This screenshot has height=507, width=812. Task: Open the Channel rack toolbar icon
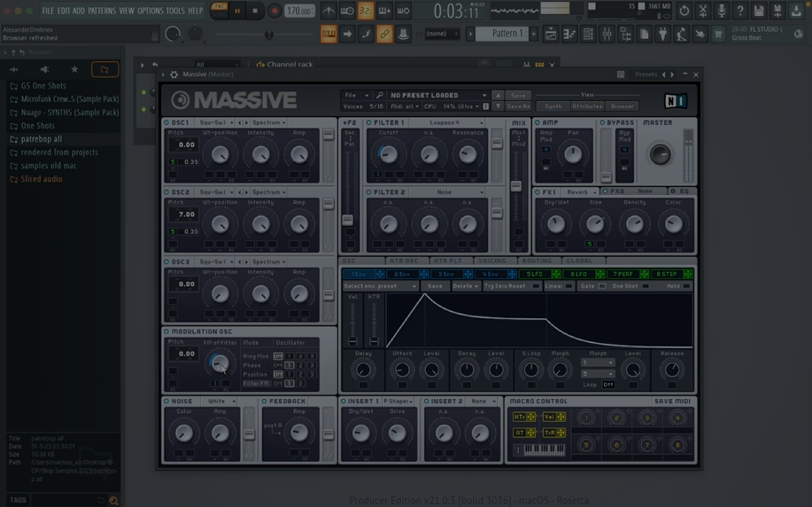(588, 35)
